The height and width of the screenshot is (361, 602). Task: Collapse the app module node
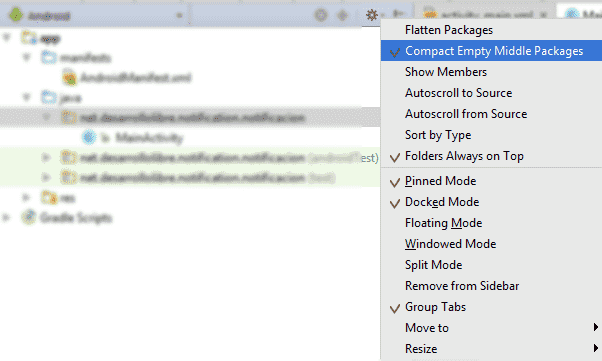coord(7,37)
